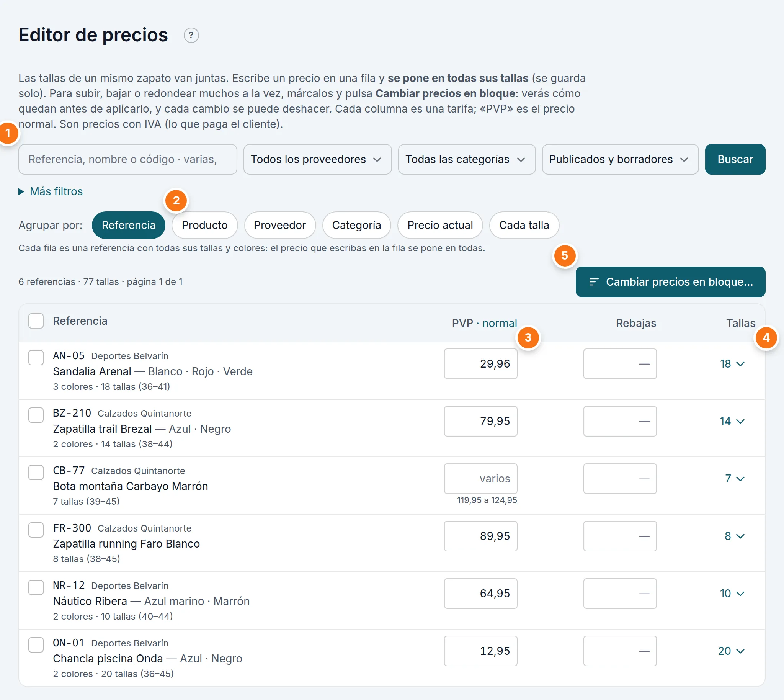The height and width of the screenshot is (700, 784).
Task: Expand Más filtros section
Action: pyautogui.click(x=51, y=191)
